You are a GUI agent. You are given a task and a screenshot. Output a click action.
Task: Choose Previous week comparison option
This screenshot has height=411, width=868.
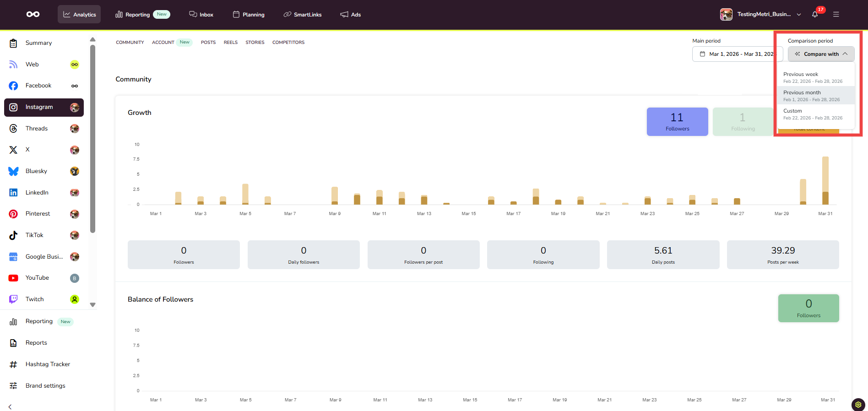click(x=816, y=77)
